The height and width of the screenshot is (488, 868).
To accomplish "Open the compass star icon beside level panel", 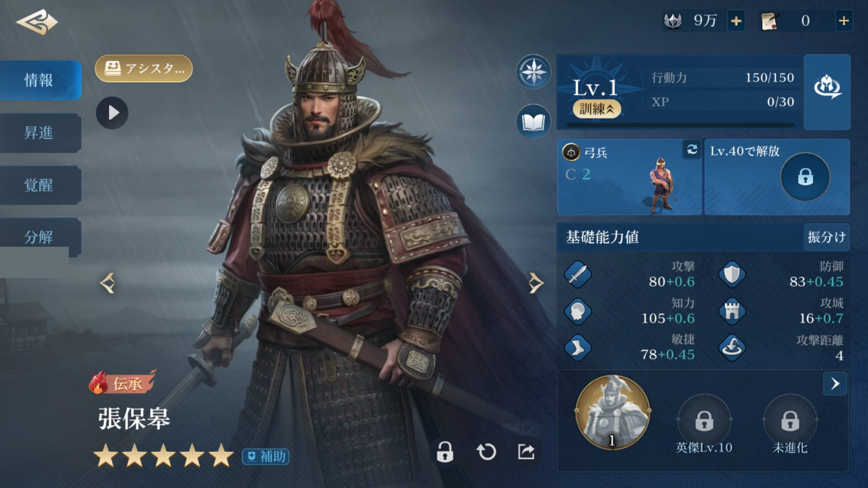I will click(533, 72).
